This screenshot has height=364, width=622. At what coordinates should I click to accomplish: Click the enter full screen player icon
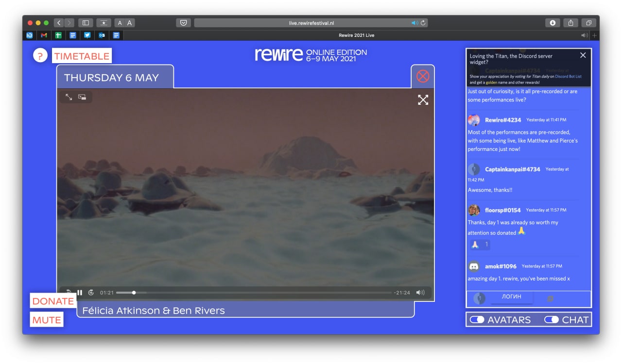click(69, 97)
